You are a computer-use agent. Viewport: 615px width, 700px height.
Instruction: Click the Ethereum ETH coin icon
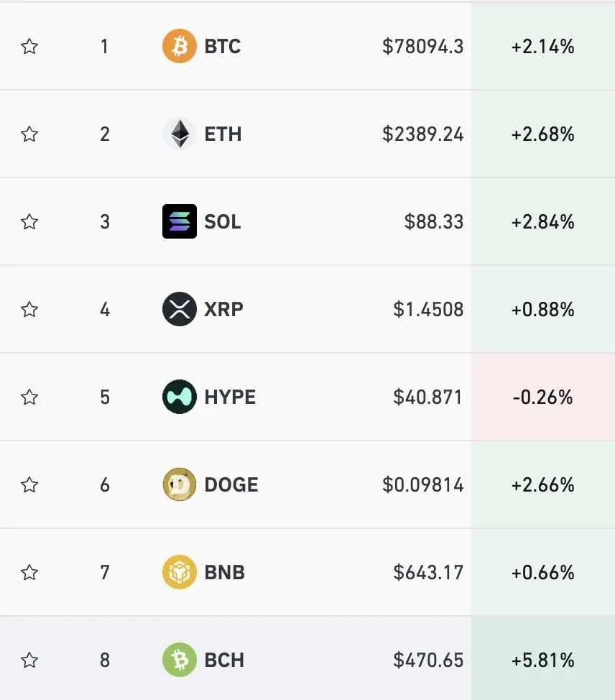180,134
